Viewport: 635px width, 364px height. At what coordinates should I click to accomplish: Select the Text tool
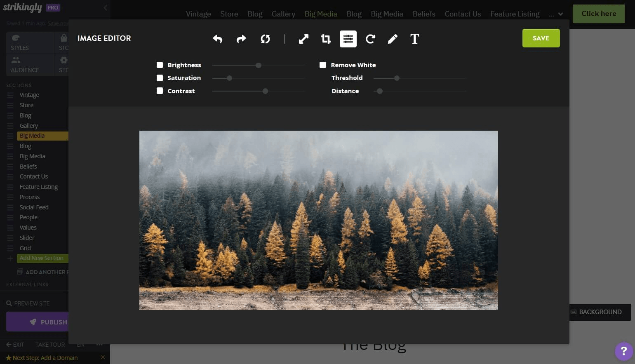tap(414, 39)
